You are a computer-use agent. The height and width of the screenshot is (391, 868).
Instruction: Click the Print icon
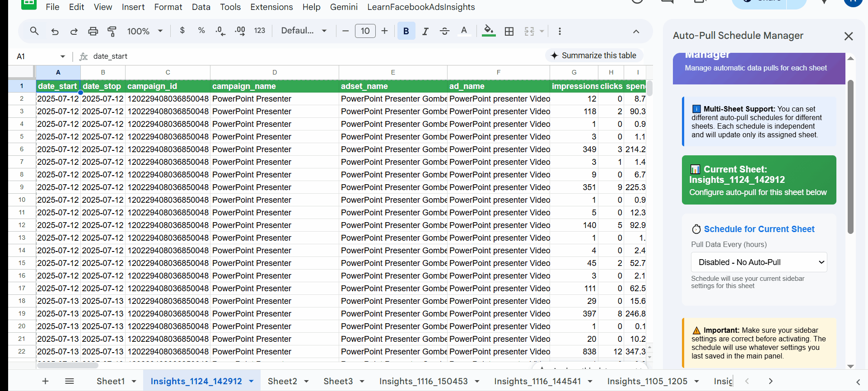coord(93,31)
